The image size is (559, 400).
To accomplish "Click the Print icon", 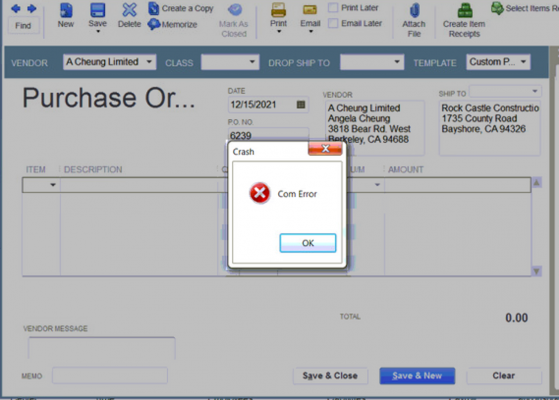I will (x=278, y=10).
